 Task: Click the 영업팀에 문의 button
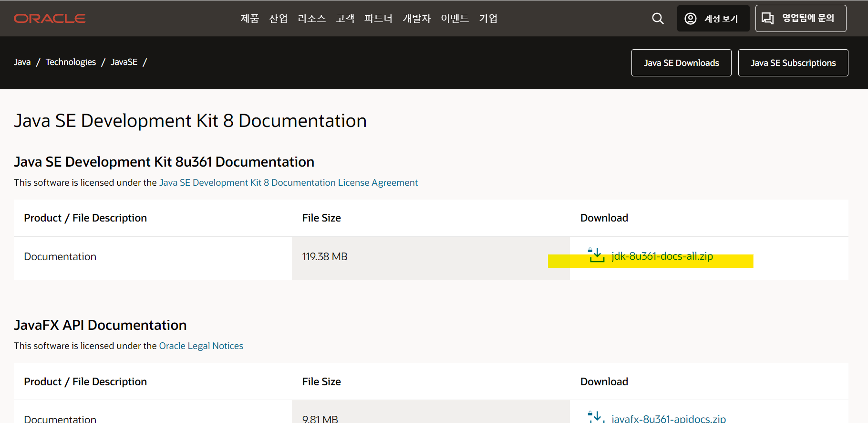(x=801, y=19)
